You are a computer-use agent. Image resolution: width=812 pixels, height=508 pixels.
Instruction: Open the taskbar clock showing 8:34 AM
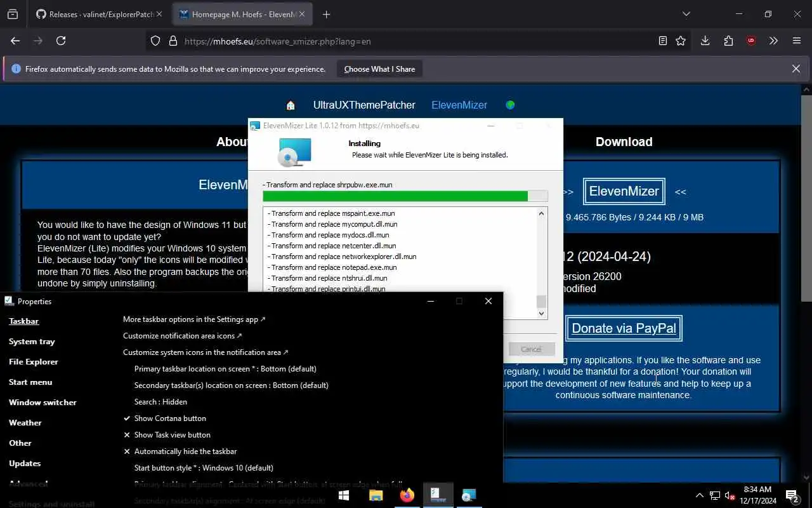coord(757,495)
